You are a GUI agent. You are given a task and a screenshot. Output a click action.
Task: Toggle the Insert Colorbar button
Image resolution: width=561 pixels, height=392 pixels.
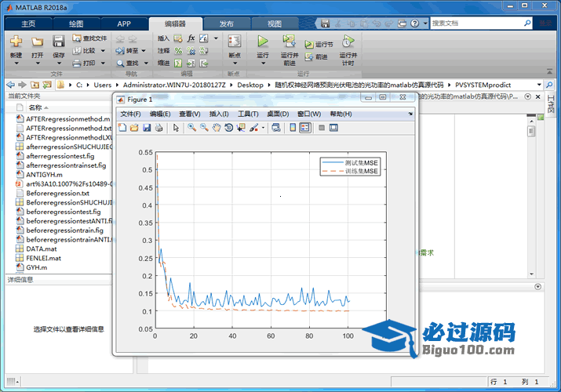point(293,128)
